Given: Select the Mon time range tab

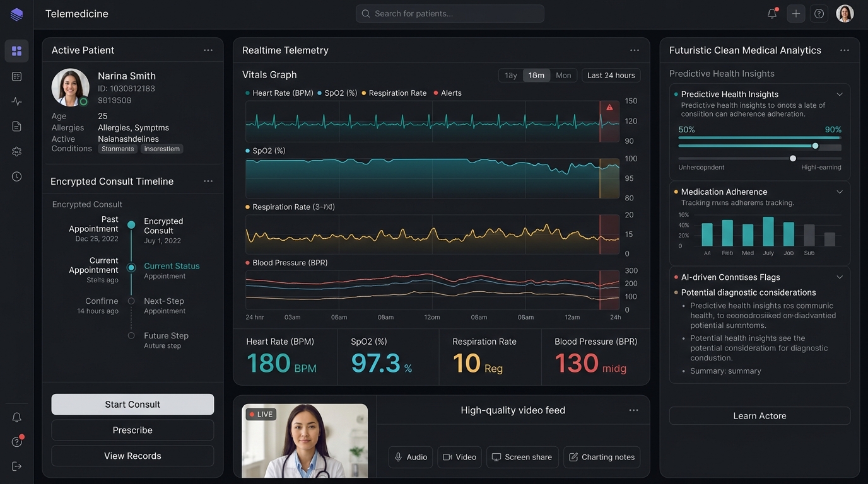Looking at the screenshot, I should (563, 76).
